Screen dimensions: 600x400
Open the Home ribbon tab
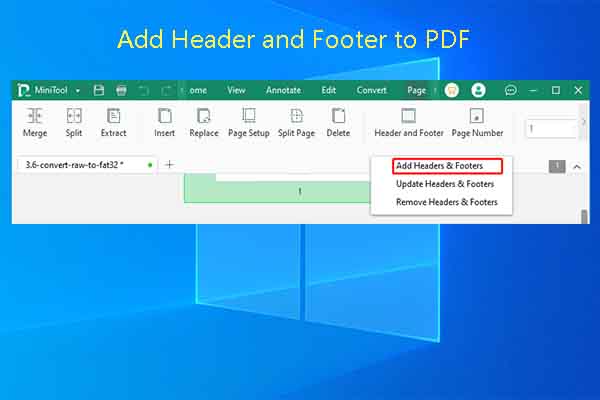197,90
